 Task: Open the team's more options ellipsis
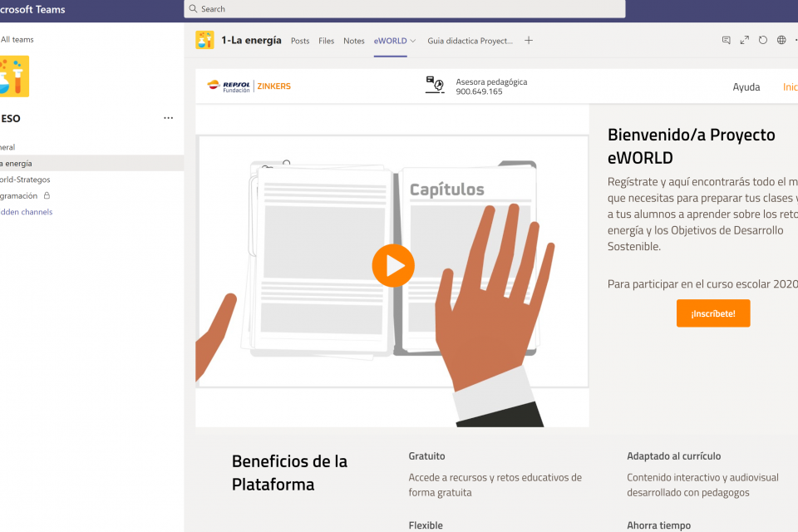[169, 118]
